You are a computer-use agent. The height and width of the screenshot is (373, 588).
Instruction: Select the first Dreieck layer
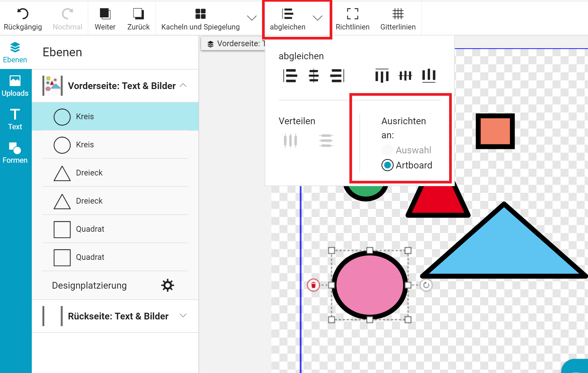click(115, 173)
